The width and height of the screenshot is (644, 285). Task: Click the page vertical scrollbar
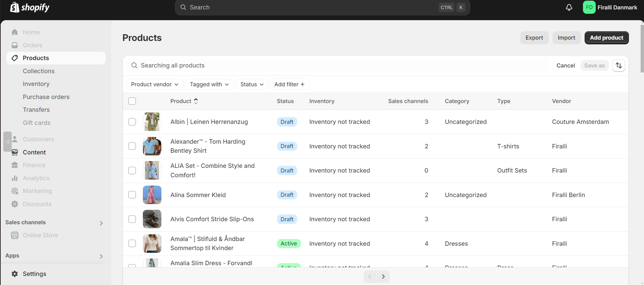642,47
